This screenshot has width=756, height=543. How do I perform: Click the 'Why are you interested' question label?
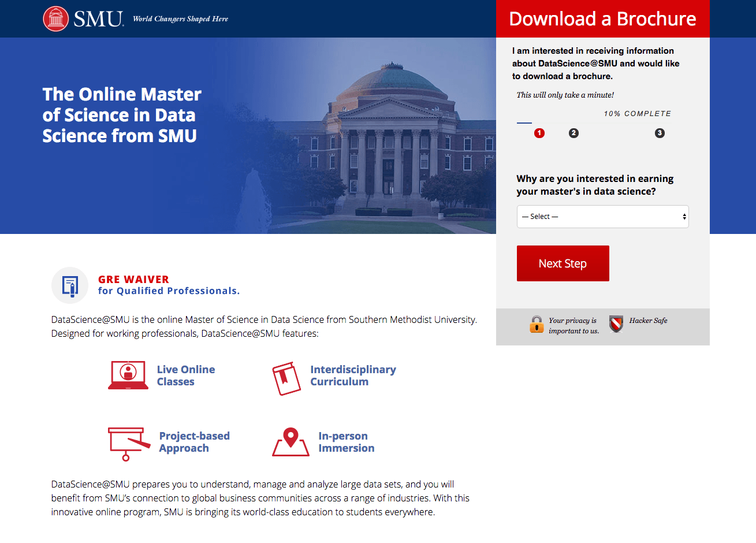click(595, 185)
